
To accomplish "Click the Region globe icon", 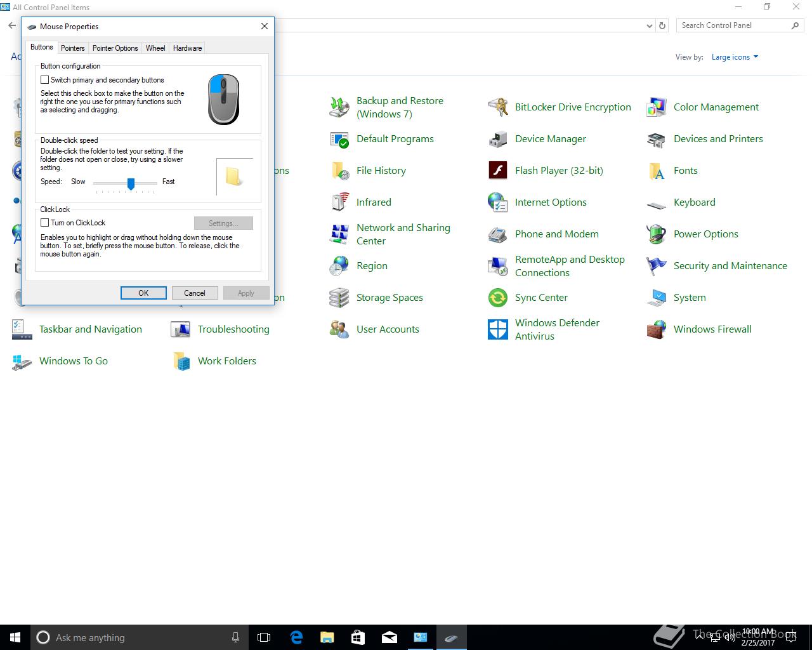I will (x=339, y=266).
